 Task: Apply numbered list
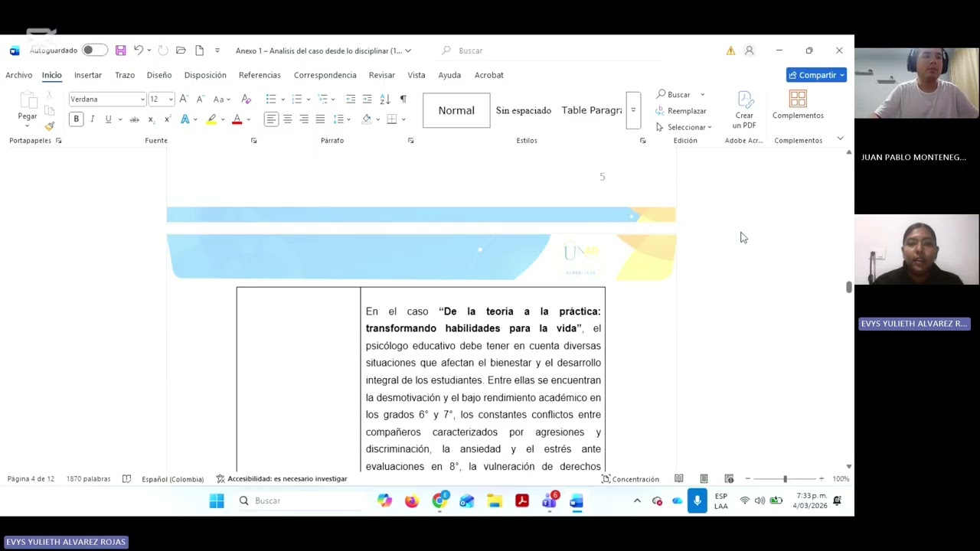point(296,99)
